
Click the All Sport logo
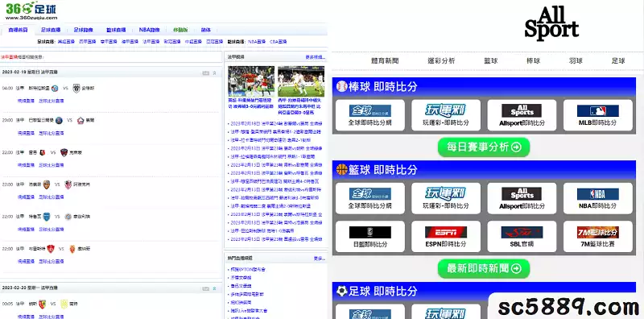pyautogui.click(x=551, y=23)
